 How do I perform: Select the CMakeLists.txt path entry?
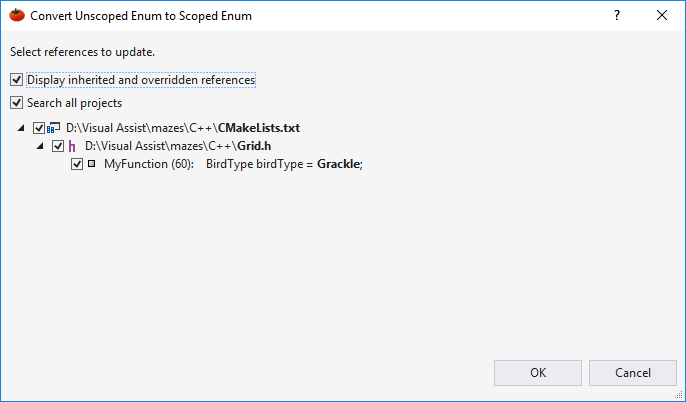point(183,128)
